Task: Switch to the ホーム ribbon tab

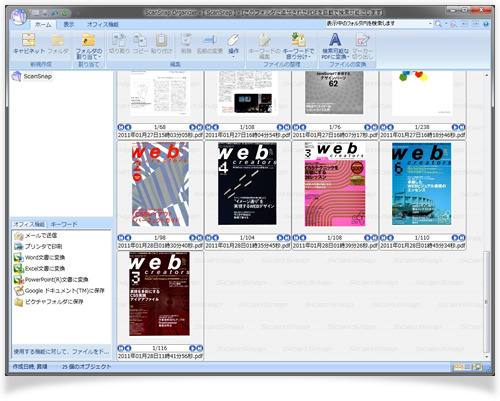Action: click(x=43, y=25)
